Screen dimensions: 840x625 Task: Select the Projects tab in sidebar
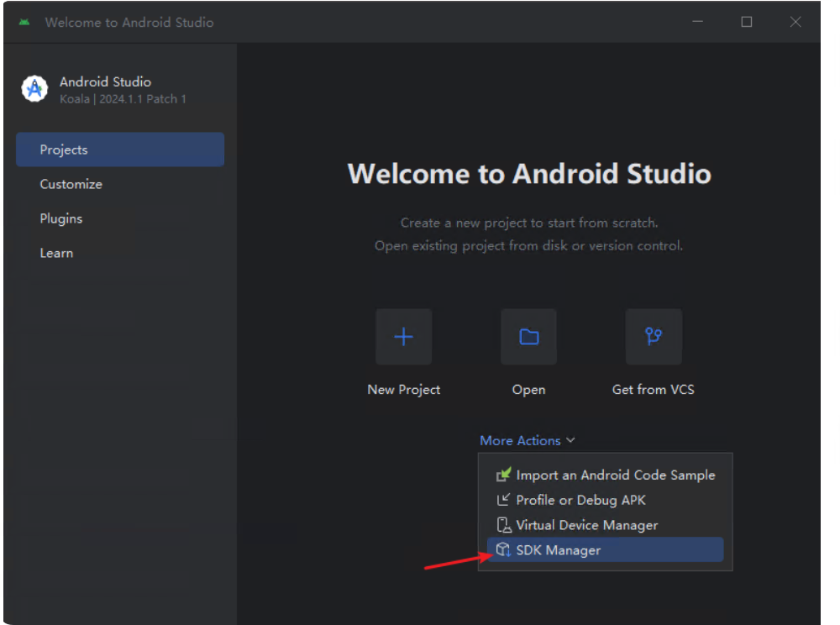(x=120, y=150)
